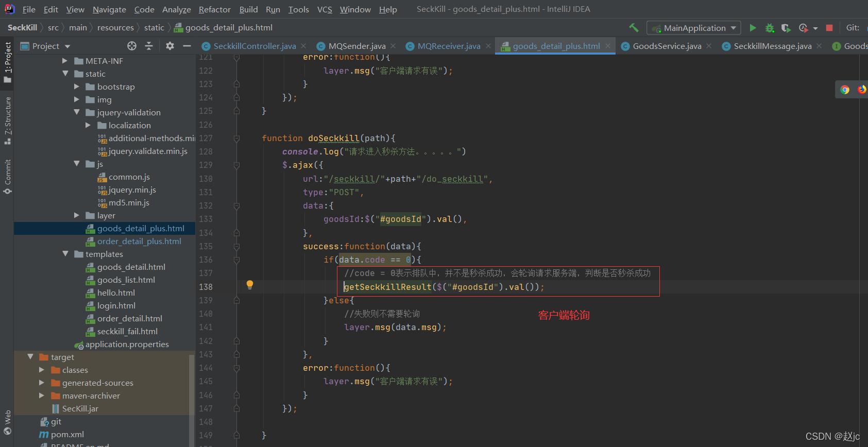Screen dimensions: 868x447
Task: Expand the maven-archiver folder
Action: (42, 396)
